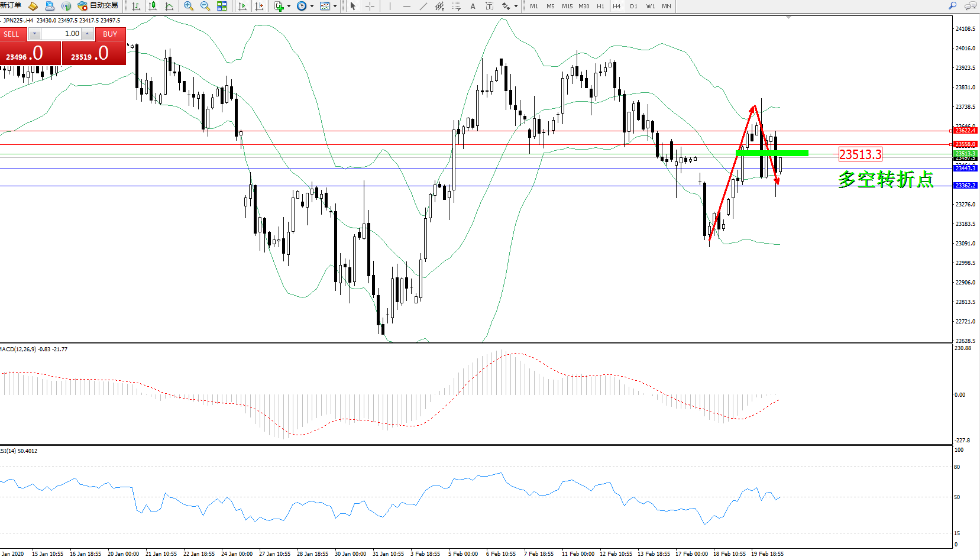Select the trendline drawing tool
The width and height of the screenshot is (980, 560).
point(423,6)
